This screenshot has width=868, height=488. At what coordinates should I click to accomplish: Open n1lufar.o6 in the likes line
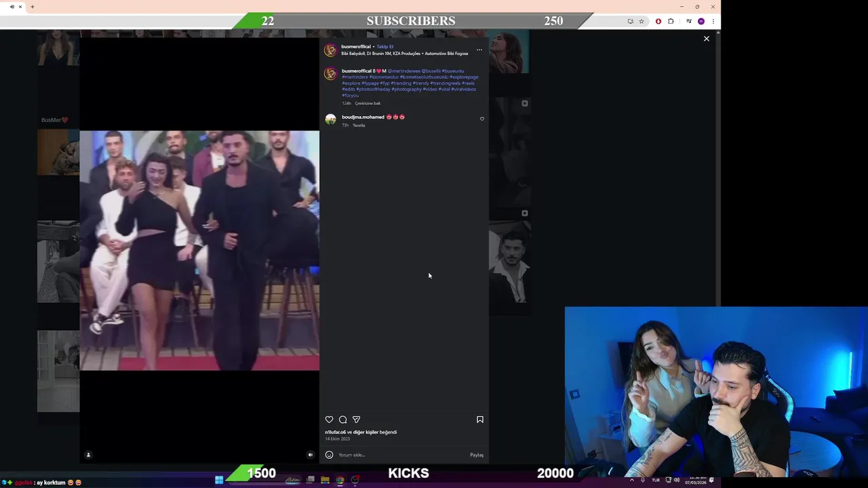point(335,432)
